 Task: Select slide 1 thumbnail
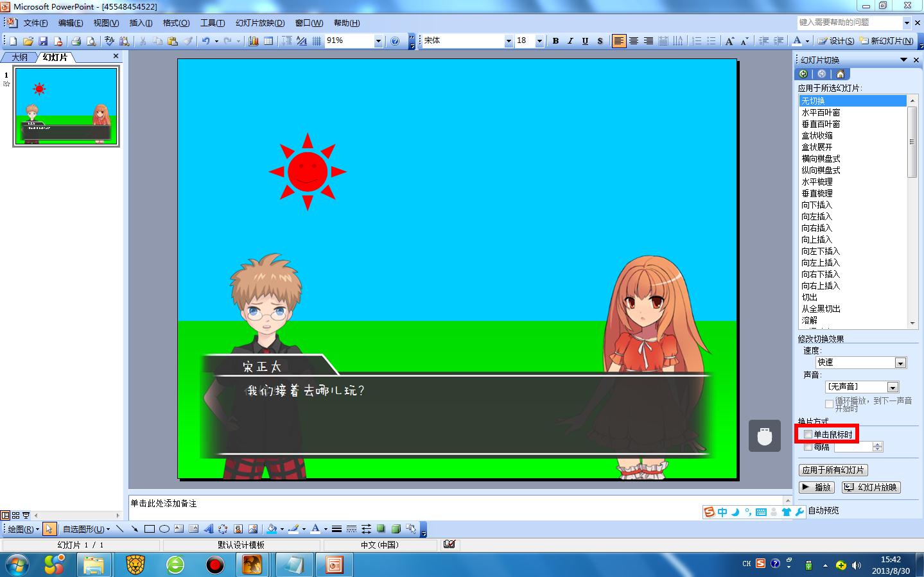[66, 107]
